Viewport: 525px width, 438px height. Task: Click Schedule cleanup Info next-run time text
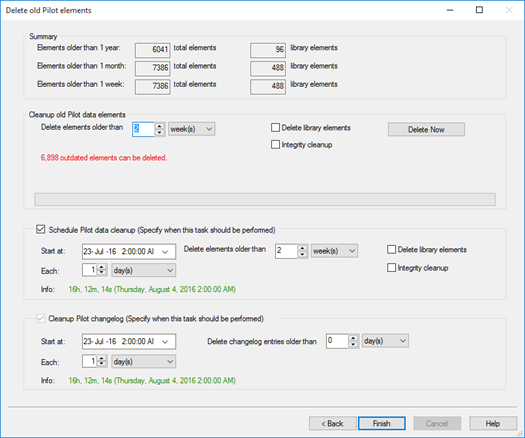tap(152, 289)
